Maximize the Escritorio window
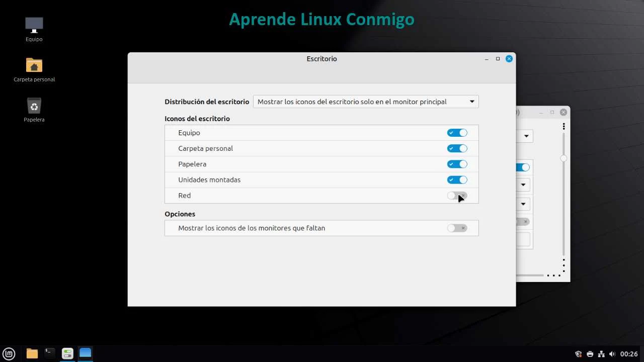The height and width of the screenshot is (362, 644). [498, 59]
